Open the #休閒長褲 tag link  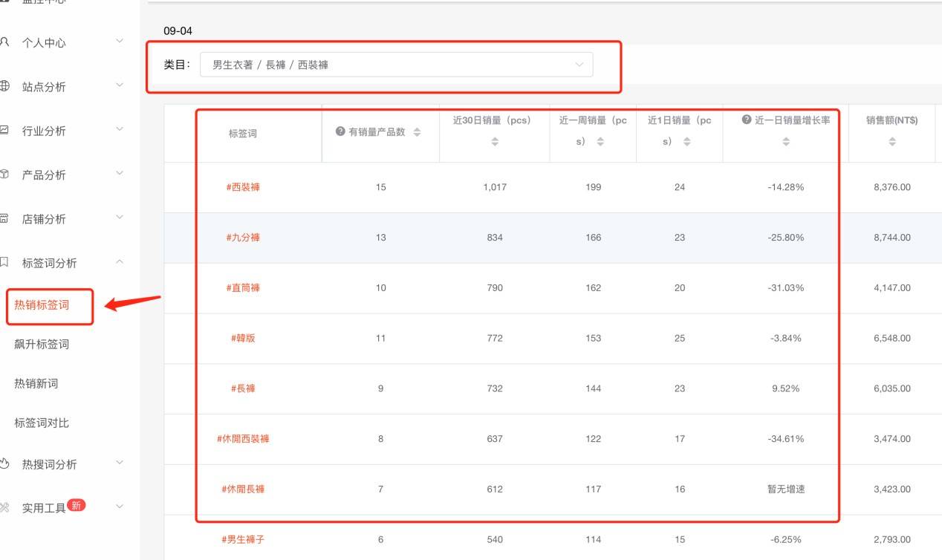pos(243,489)
